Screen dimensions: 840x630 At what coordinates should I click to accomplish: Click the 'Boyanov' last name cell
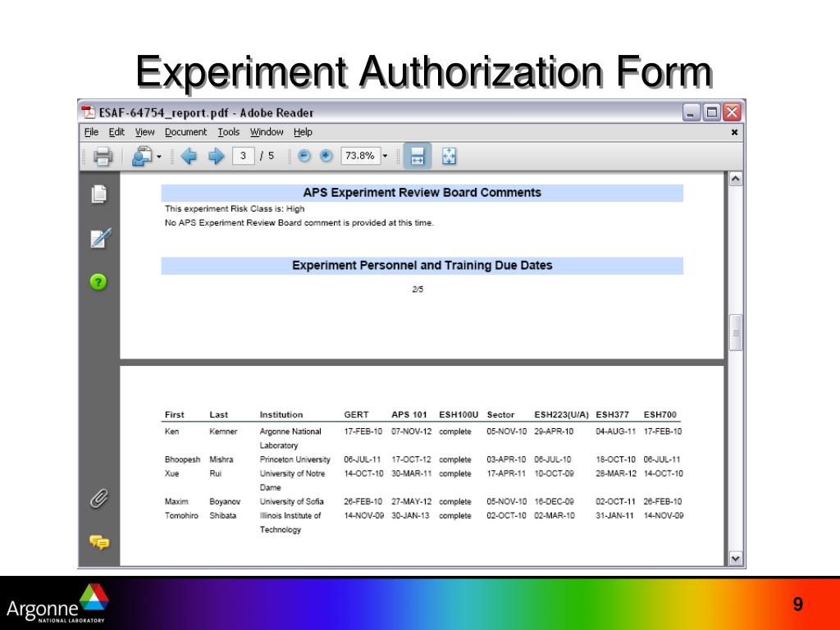point(225,502)
